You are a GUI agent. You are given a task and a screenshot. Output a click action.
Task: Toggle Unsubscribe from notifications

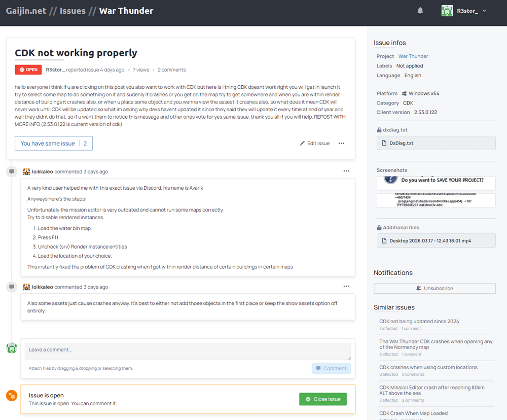[434, 288]
